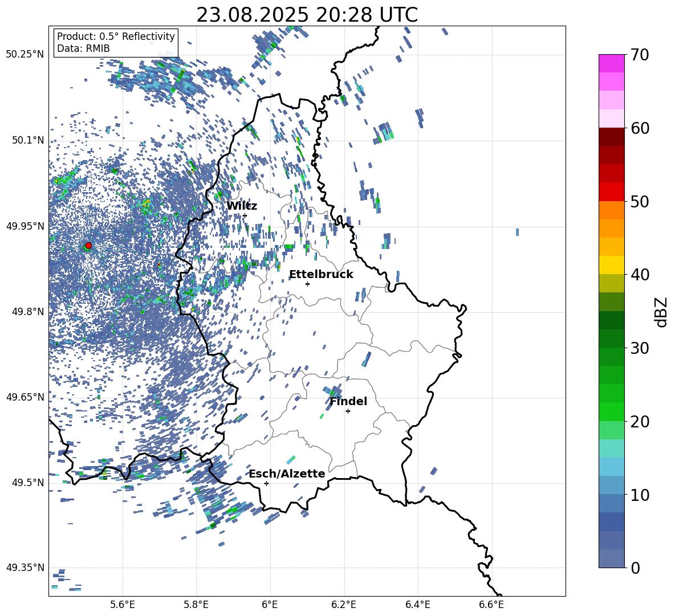
Task: Click the Ettelbruck station cross marker
Action: pos(307,284)
